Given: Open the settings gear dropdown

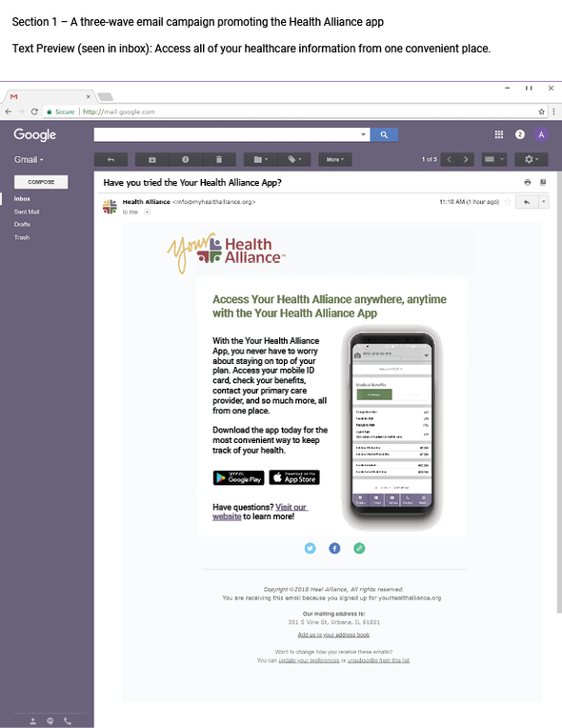Looking at the screenshot, I should tap(531, 159).
